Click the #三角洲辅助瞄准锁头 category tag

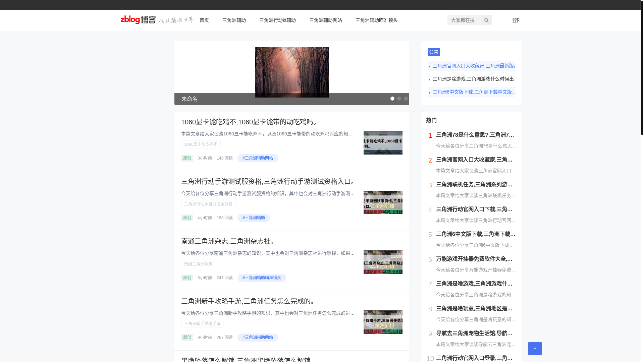(262, 278)
